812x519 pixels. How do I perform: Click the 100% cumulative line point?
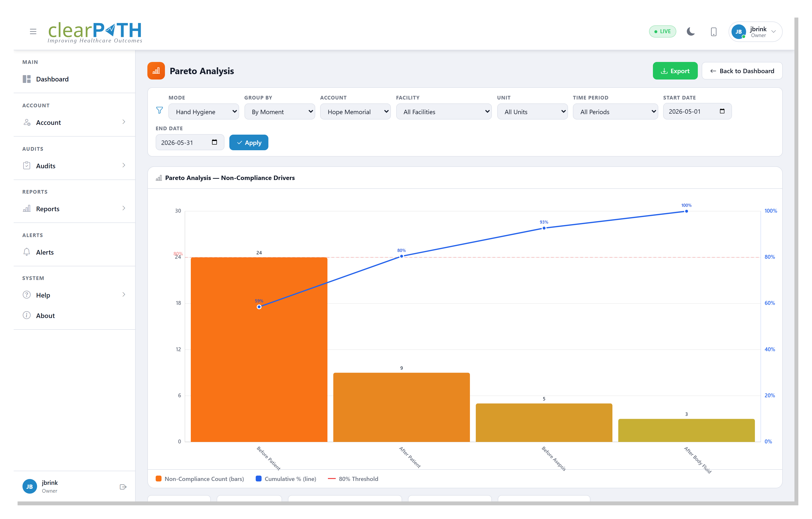(686, 211)
